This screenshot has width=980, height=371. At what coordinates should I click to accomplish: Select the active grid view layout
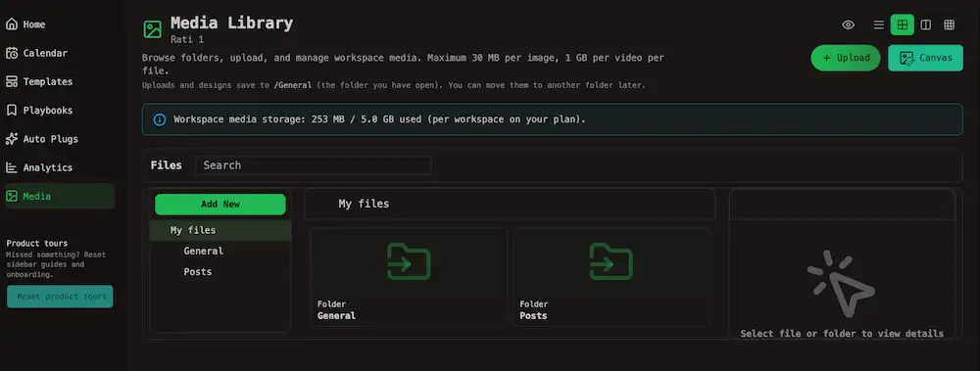[x=902, y=25]
